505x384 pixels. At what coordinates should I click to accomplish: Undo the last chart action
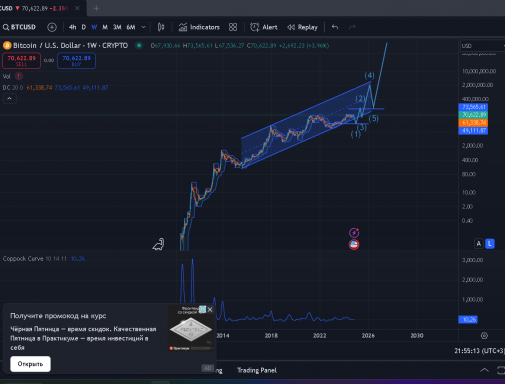(335, 27)
